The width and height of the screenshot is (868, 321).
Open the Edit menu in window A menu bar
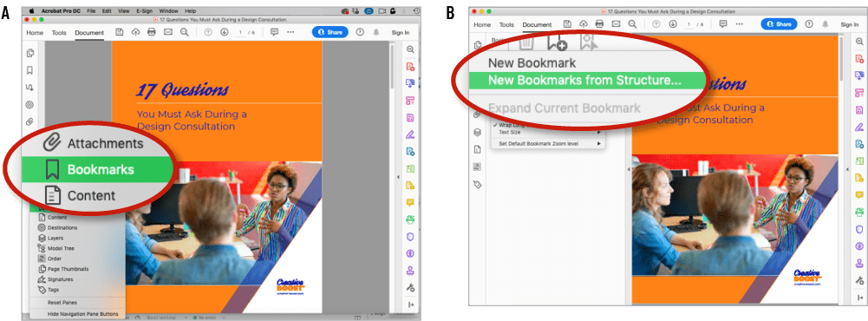107,10
